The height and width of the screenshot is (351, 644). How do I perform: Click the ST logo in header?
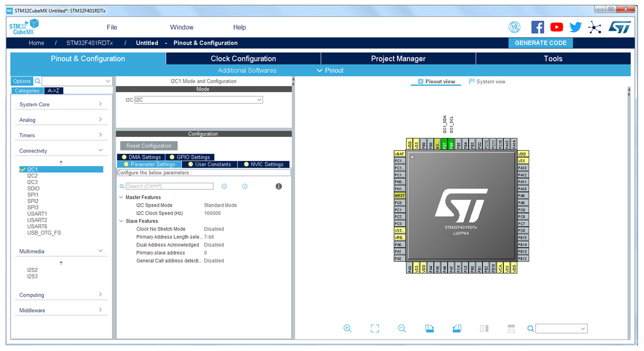pos(619,27)
